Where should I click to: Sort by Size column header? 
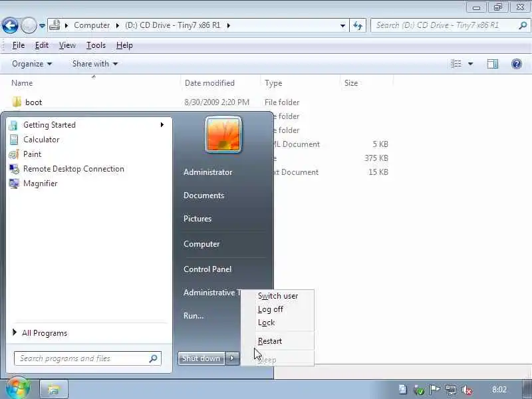click(351, 83)
